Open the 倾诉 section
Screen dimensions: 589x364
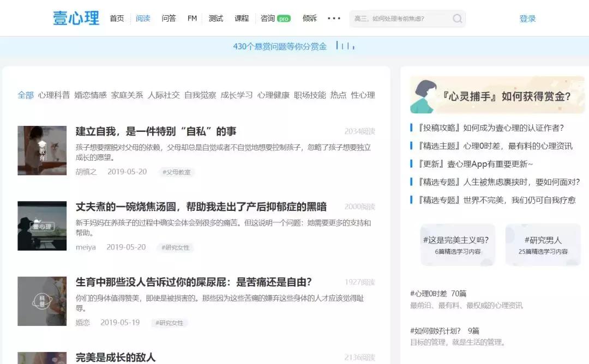[x=309, y=18]
